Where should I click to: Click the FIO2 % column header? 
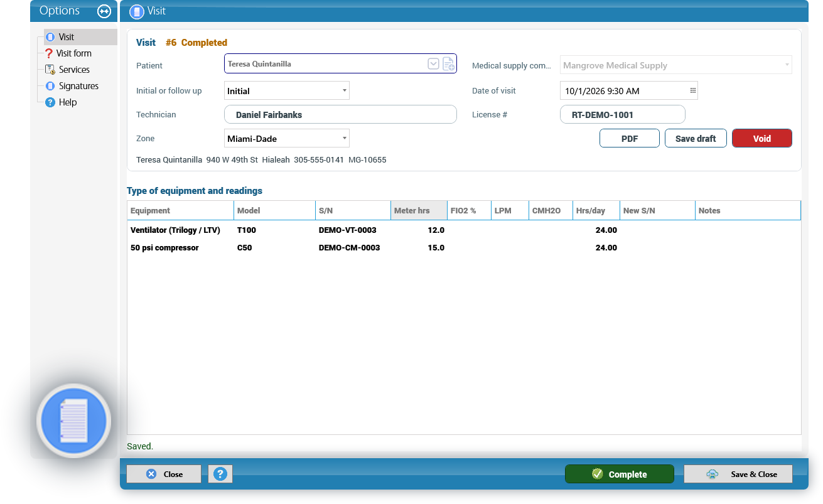coord(469,211)
